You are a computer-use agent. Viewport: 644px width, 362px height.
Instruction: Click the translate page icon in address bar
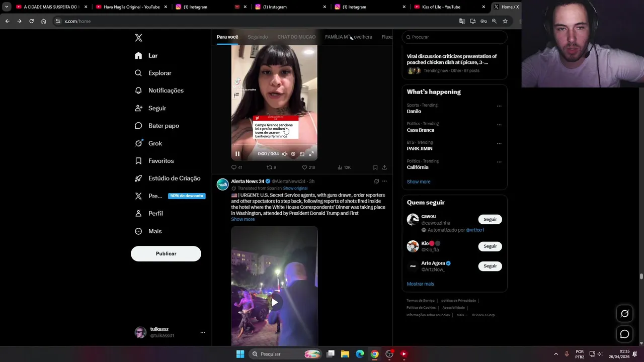pos(462,21)
